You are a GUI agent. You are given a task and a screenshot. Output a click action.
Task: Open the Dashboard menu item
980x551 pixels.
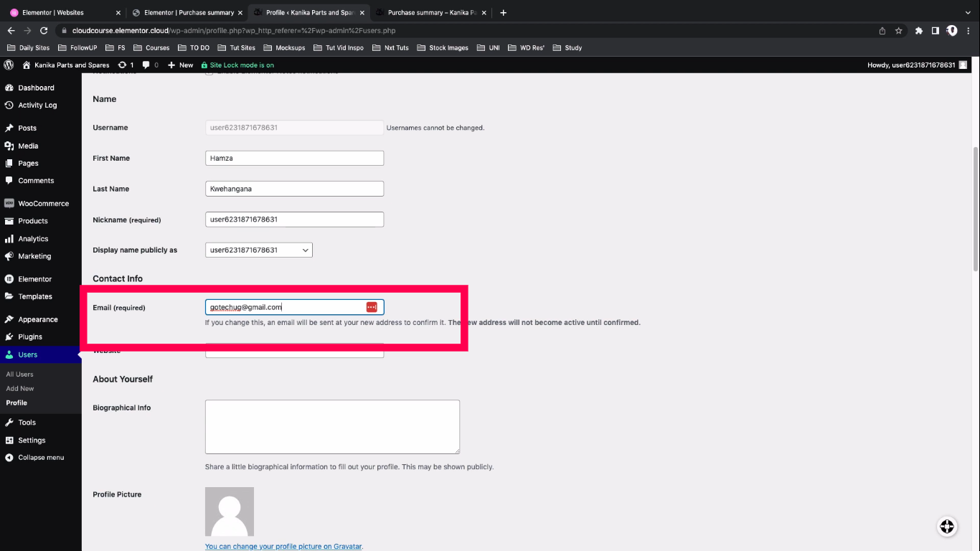36,88
